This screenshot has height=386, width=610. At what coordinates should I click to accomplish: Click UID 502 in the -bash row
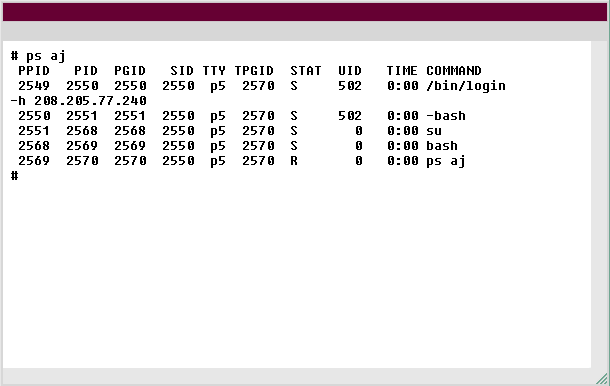pyautogui.click(x=350, y=116)
